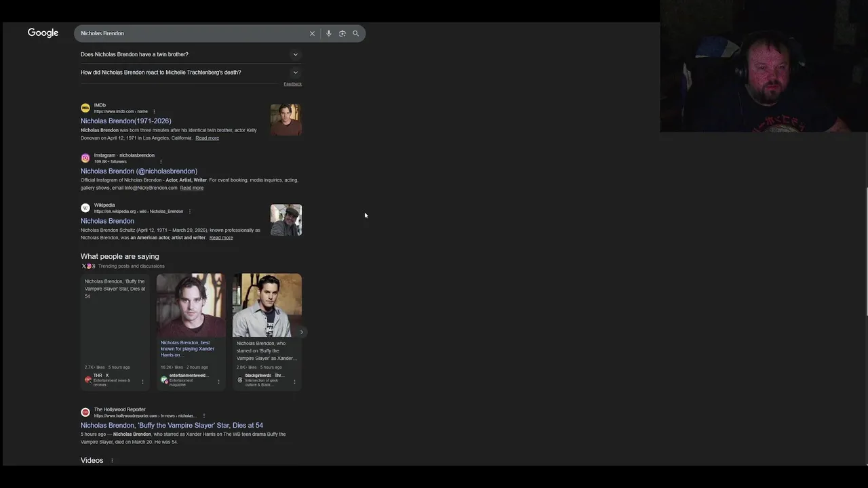Open the Entertainment Weekly post image

[x=191, y=305]
